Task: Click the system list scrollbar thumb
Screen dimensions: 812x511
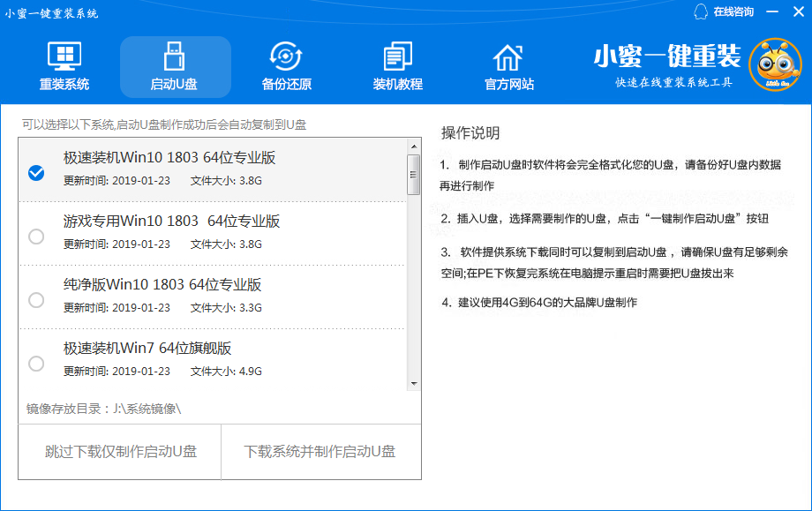Action: [413, 174]
